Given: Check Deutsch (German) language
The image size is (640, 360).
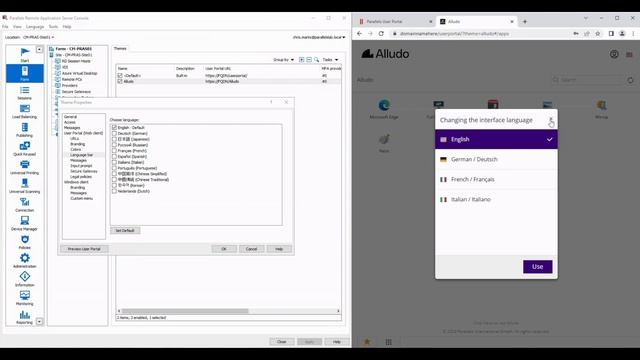Looking at the screenshot, I should [114, 133].
